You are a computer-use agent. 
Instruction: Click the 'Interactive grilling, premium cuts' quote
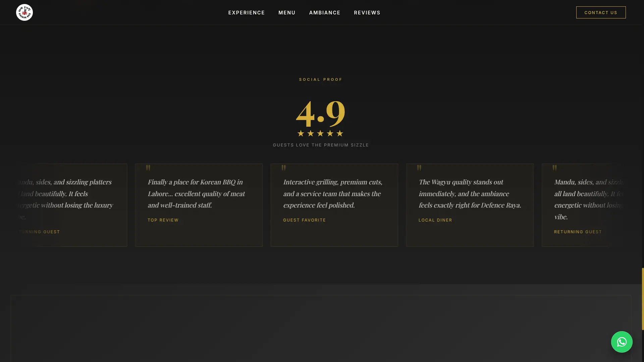(333, 193)
